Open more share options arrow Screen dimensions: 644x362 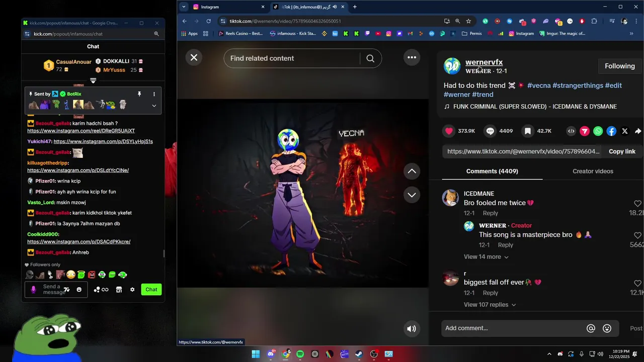(638, 131)
